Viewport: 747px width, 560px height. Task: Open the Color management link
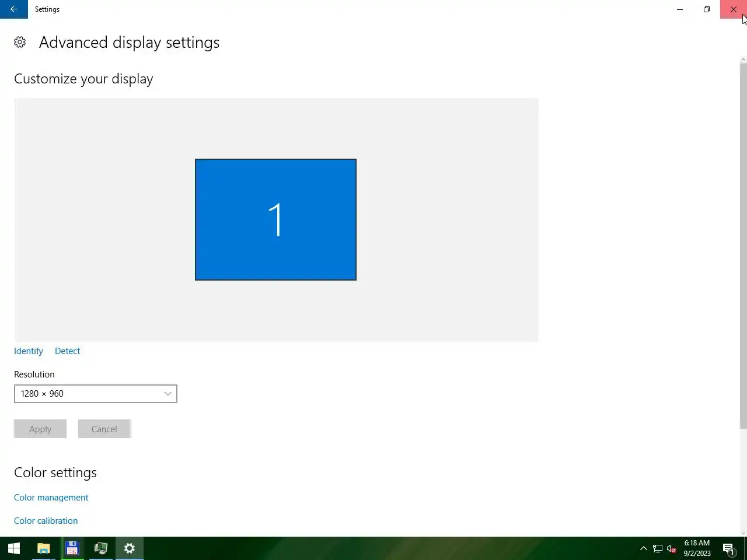pos(51,498)
